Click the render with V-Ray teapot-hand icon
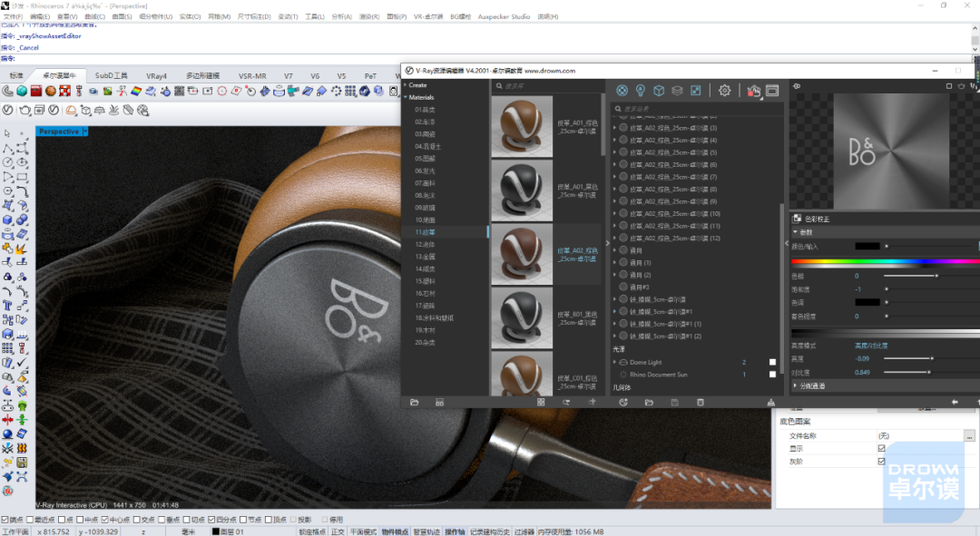Screen dimensions: 980x536 754,92
